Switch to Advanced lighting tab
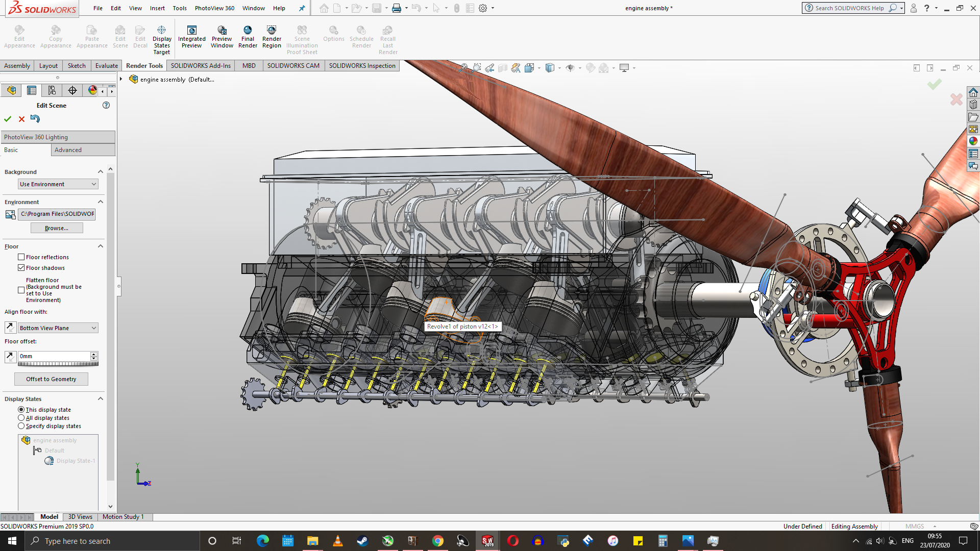The width and height of the screenshot is (980, 551). 83,150
